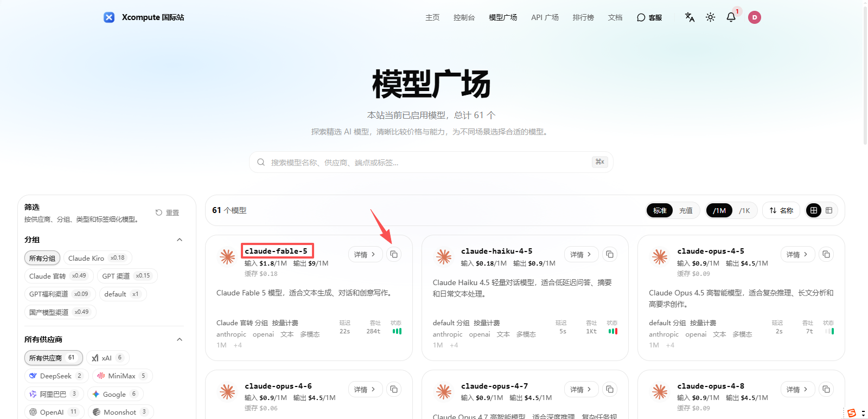Switch price unit to /1M
868x419 pixels.
point(719,210)
